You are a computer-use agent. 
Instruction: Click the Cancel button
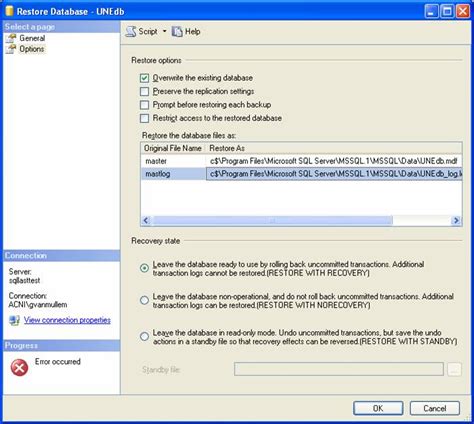pos(435,408)
